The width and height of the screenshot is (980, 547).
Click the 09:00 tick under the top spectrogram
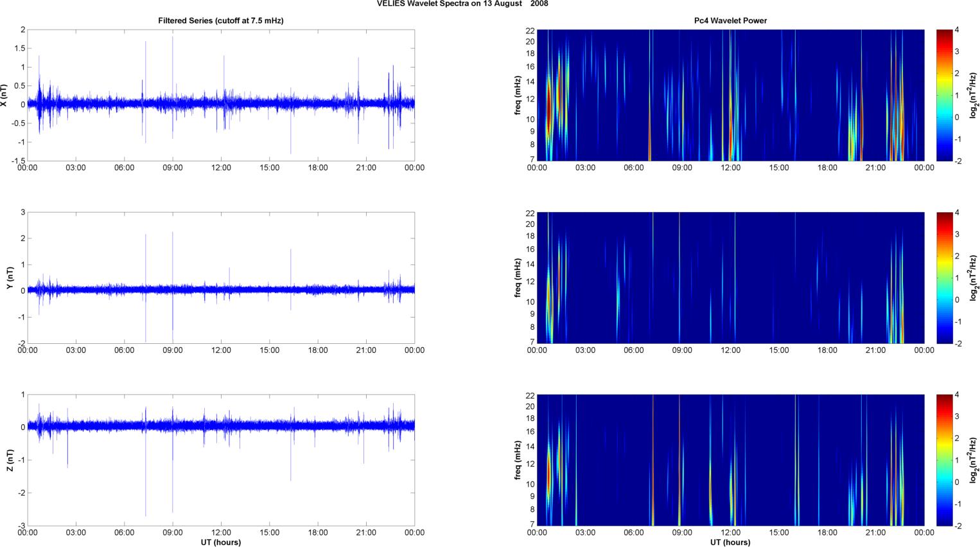click(682, 168)
